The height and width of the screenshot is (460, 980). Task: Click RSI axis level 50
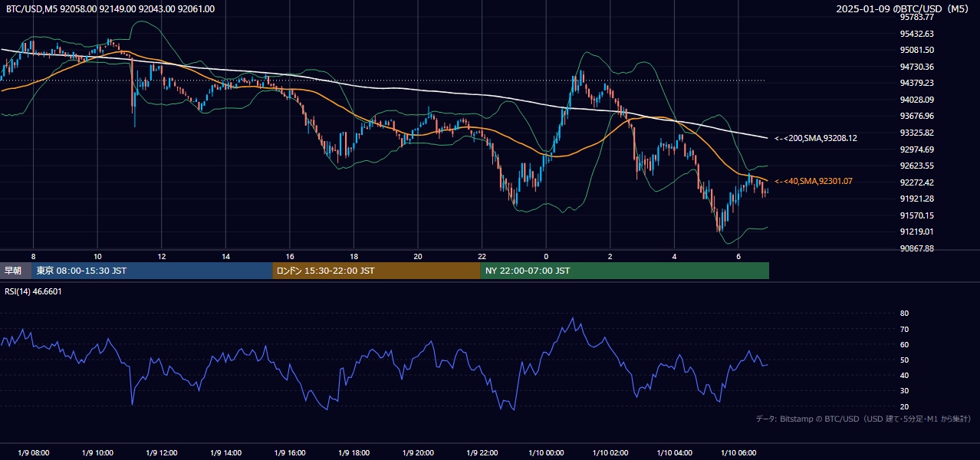click(904, 360)
